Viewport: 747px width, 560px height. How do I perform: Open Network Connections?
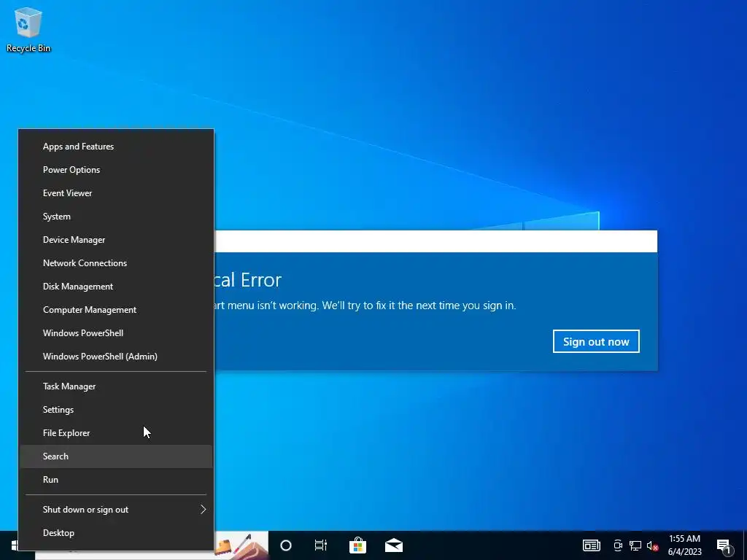[116, 263]
